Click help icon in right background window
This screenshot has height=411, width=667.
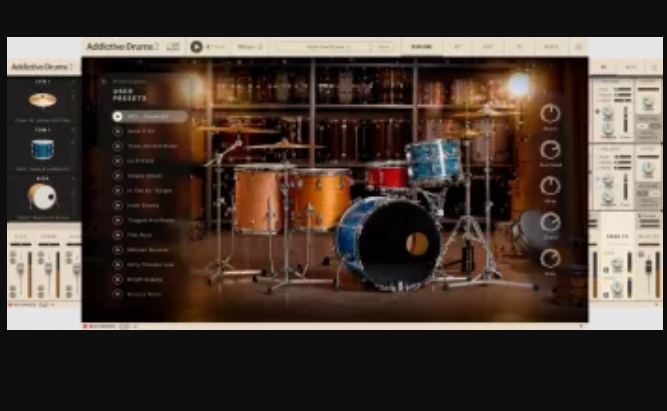pyautogui.click(x=655, y=67)
